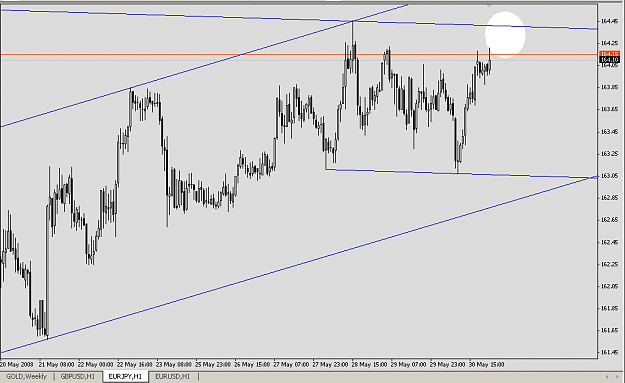Click the 29 May 23:00 time label
This screenshot has width=625, height=383.
[x=447, y=365]
